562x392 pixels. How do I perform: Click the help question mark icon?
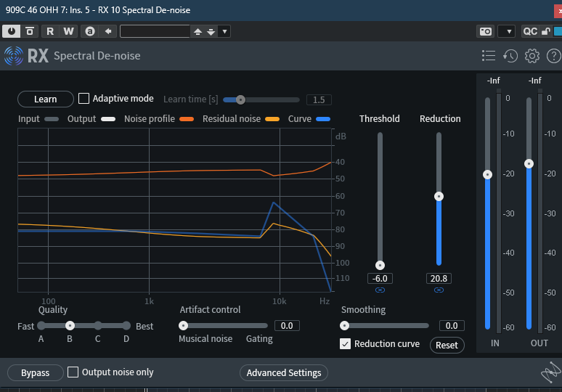pyautogui.click(x=553, y=56)
